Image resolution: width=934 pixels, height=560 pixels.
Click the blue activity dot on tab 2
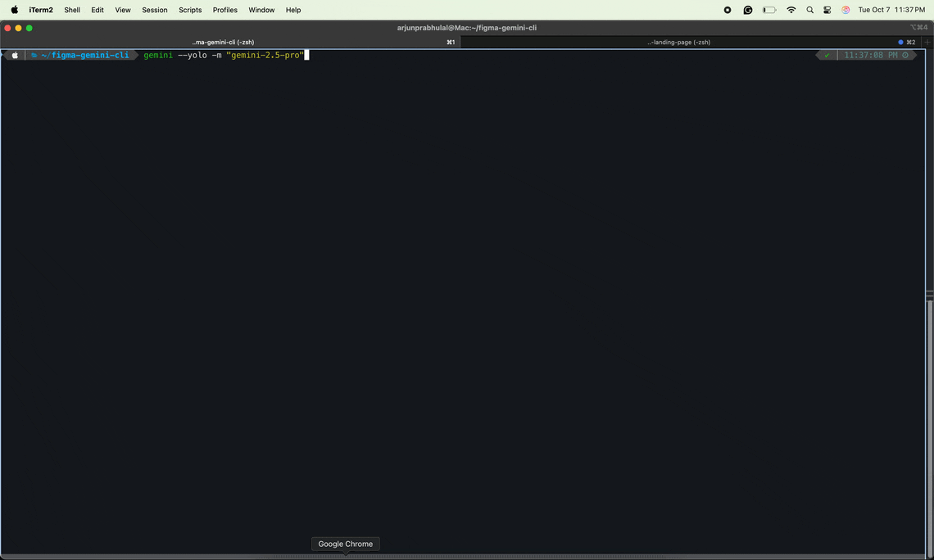click(900, 43)
